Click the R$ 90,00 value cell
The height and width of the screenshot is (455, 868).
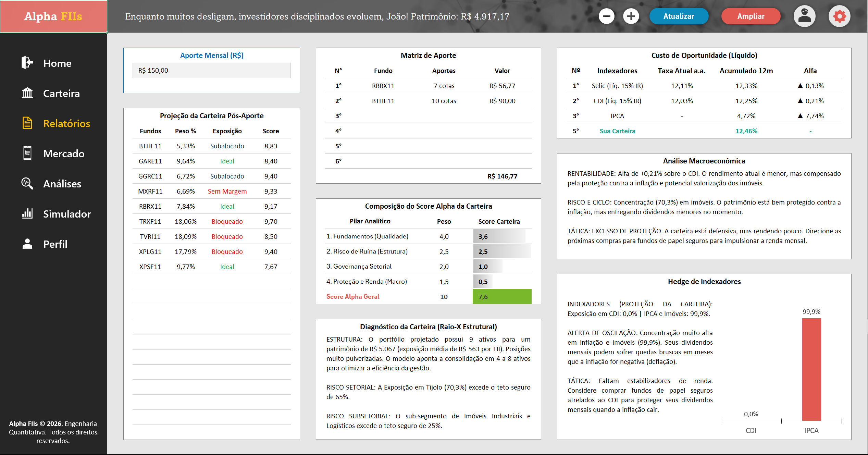(x=502, y=101)
